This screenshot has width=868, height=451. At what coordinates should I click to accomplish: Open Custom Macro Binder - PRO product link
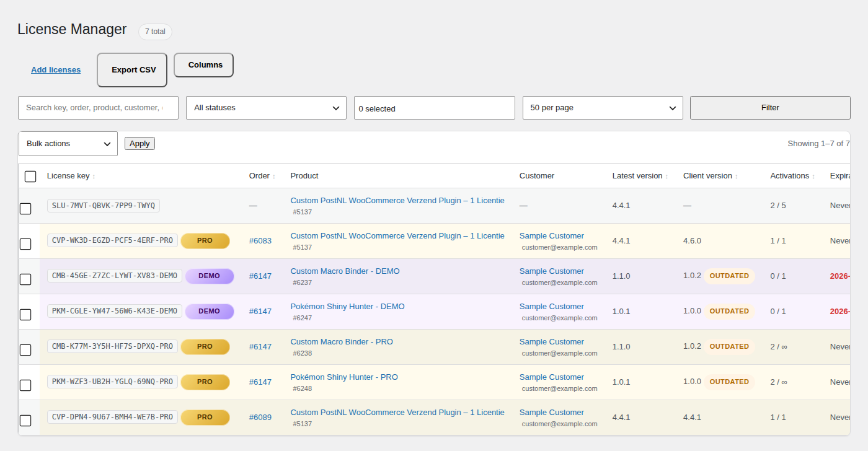click(x=342, y=342)
